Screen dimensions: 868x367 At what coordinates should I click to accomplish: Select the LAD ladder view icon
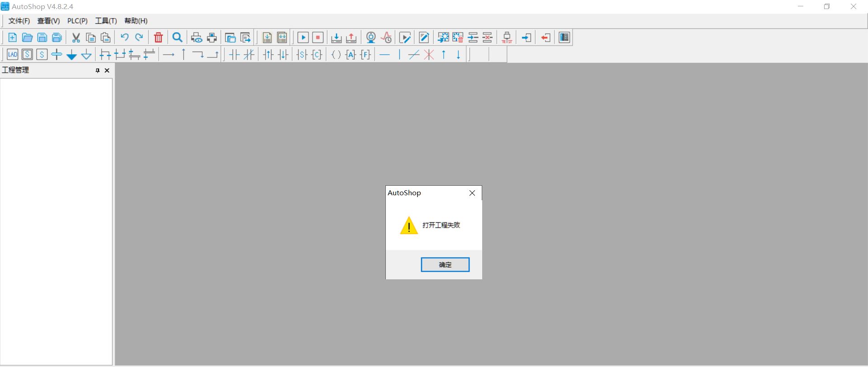[x=13, y=55]
